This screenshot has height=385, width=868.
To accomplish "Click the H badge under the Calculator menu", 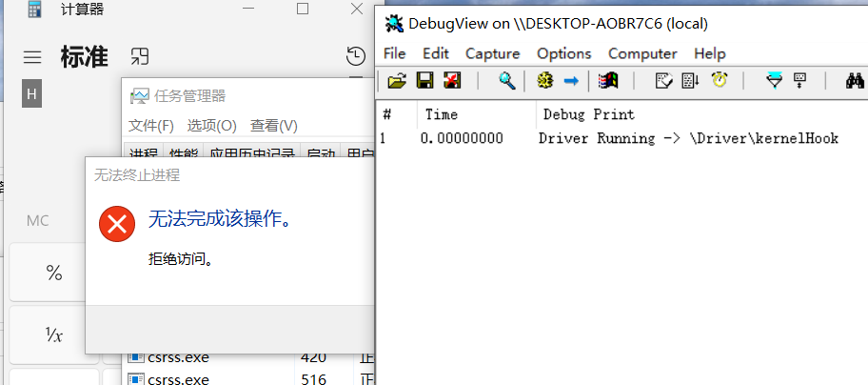I will [31, 93].
